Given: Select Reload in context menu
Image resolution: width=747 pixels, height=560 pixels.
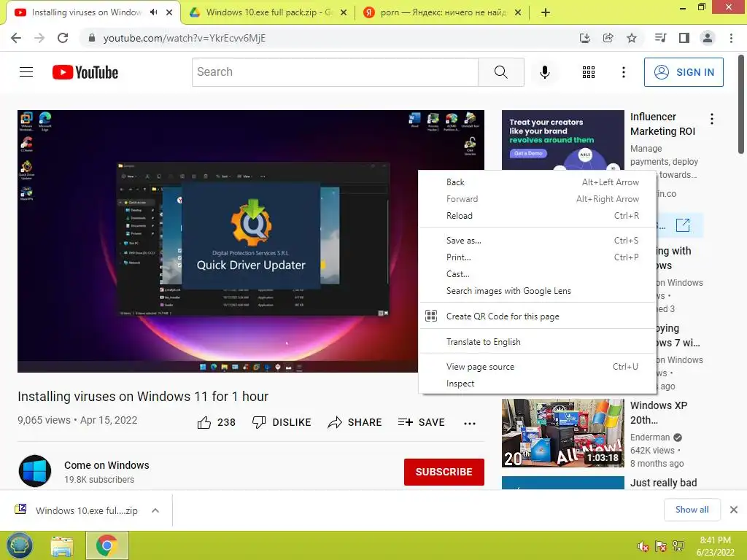Looking at the screenshot, I should (538, 216).
